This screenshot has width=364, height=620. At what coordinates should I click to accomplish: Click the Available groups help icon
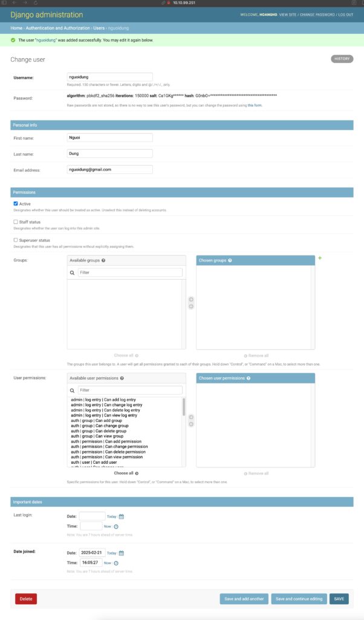tap(103, 260)
